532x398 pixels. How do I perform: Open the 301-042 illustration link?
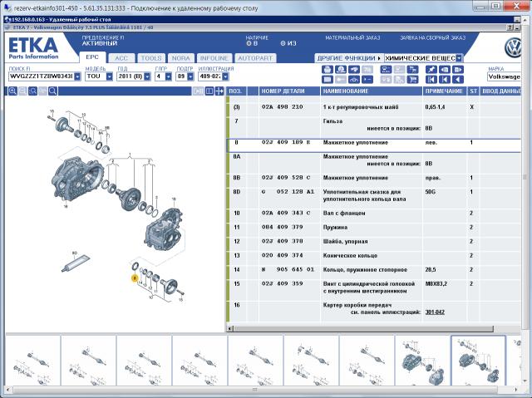click(435, 312)
